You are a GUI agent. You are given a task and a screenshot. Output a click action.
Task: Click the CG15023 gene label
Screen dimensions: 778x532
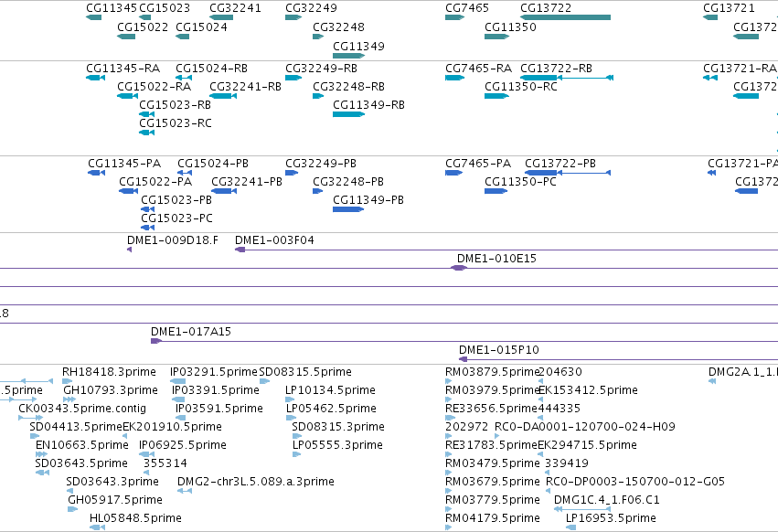165,8
